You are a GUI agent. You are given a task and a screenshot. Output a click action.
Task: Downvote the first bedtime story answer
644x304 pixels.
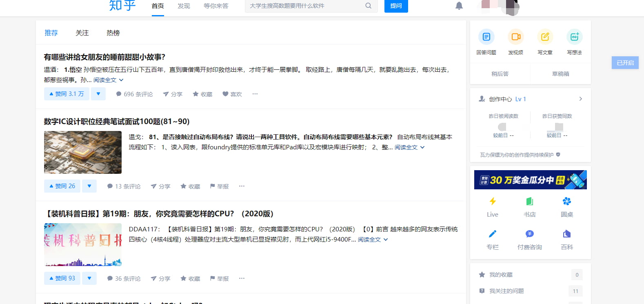click(98, 94)
